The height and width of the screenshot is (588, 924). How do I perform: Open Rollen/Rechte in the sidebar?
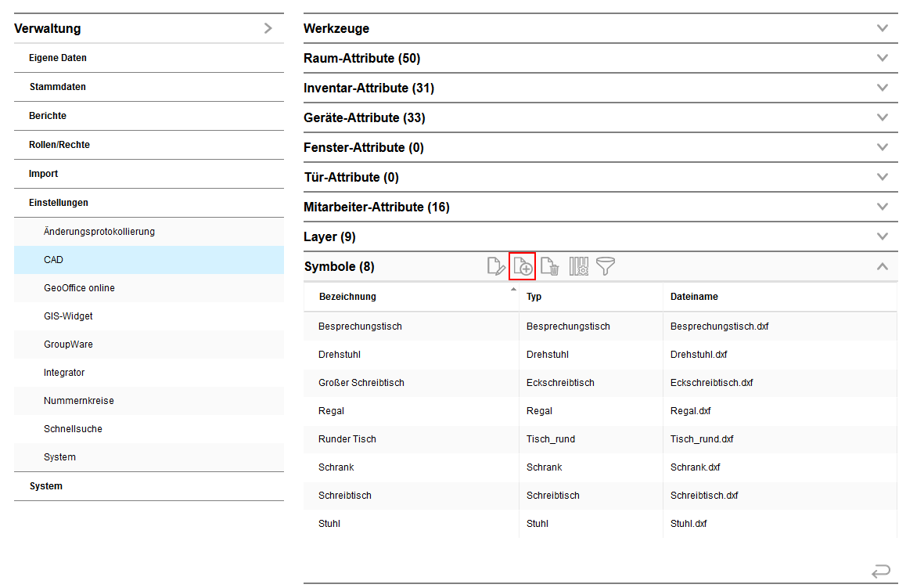click(x=59, y=145)
